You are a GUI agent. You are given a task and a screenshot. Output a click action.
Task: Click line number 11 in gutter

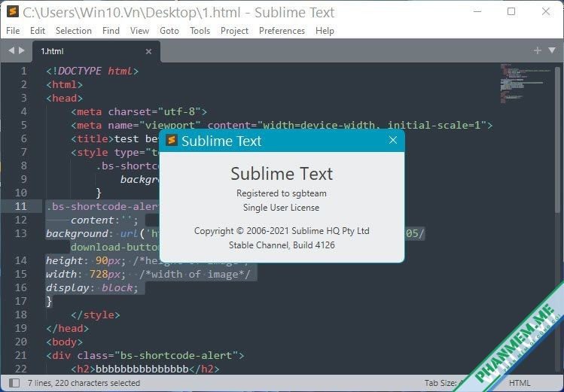20,207
